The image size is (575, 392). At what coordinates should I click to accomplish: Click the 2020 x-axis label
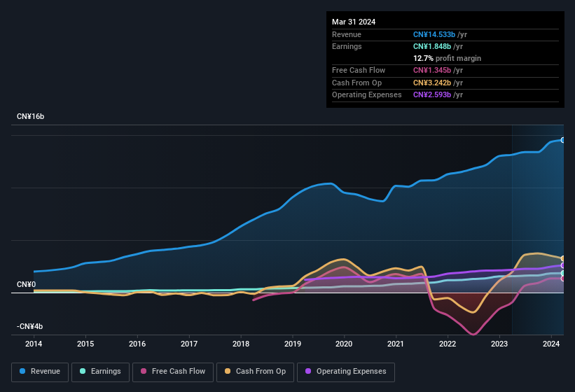(344, 344)
